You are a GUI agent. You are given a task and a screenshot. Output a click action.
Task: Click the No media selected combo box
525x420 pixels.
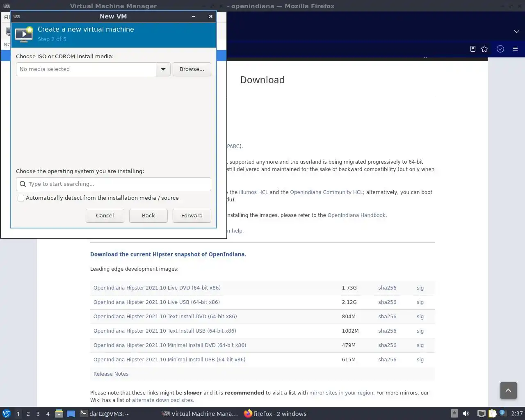(86, 69)
